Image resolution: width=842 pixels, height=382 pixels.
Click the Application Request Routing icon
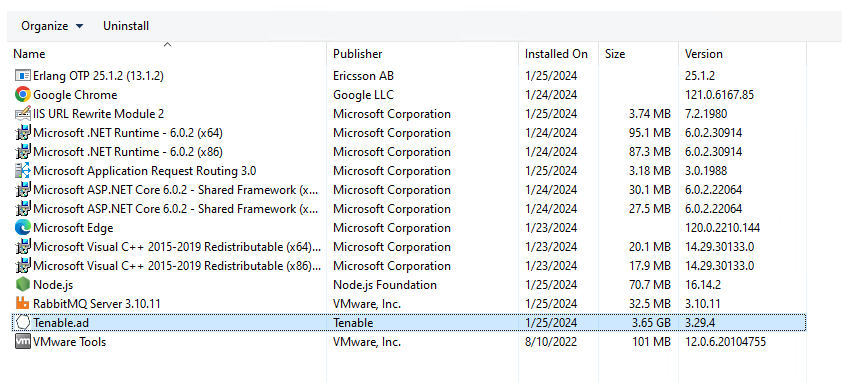pyautogui.click(x=23, y=171)
